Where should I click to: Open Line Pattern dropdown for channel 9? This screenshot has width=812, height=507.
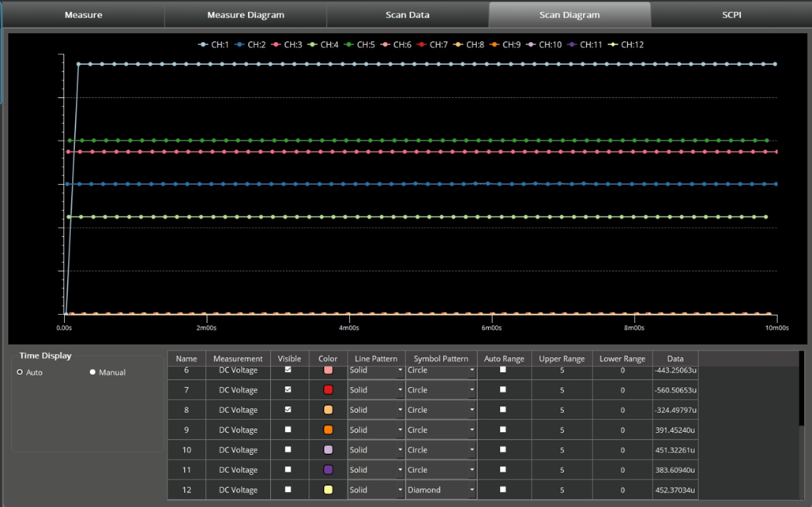click(x=375, y=430)
